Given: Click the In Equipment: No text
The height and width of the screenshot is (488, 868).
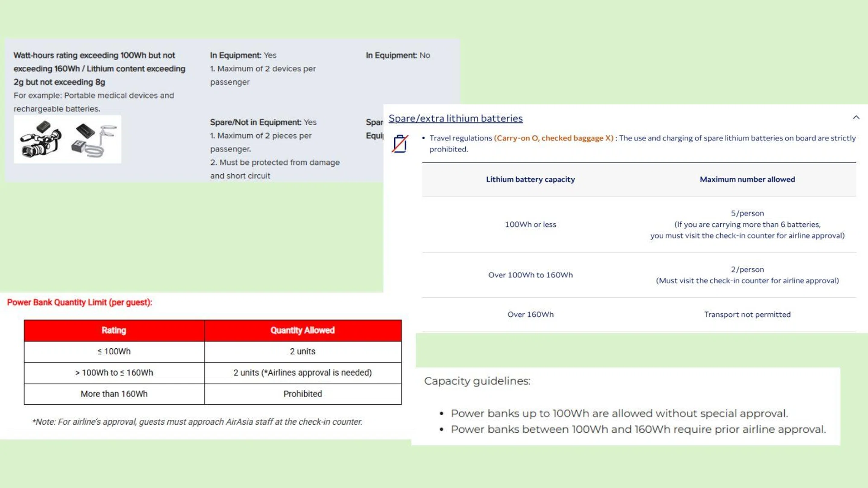Looking at the screenshot, I should pos(398,55).
